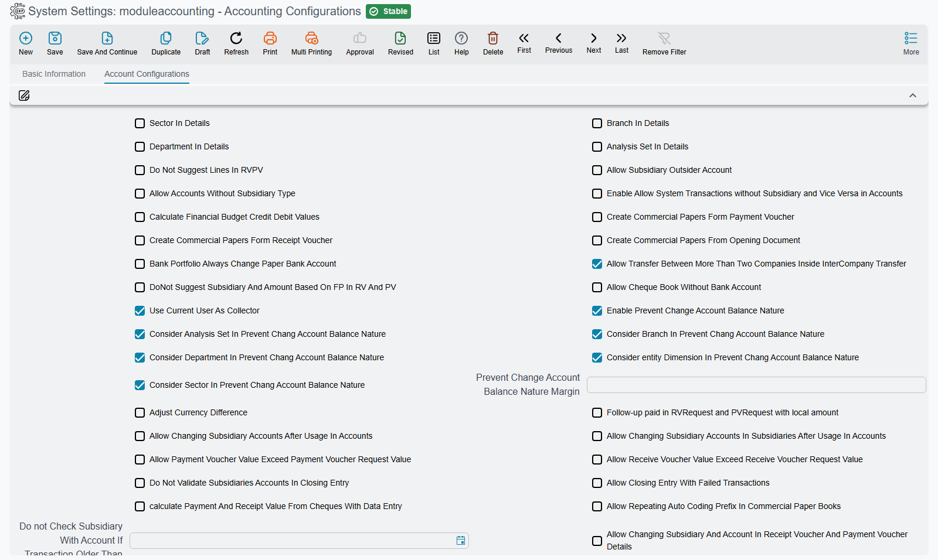Uncheck Allow Transfer Between More Than Two Companies
This screenshot has height=560, width=938.
point(597,264)
